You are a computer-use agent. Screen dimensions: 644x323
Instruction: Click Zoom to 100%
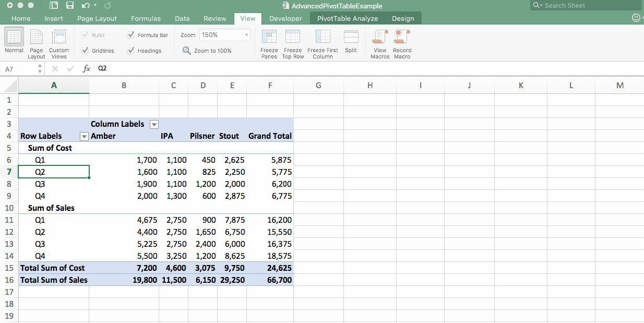[x=210, y=51]
